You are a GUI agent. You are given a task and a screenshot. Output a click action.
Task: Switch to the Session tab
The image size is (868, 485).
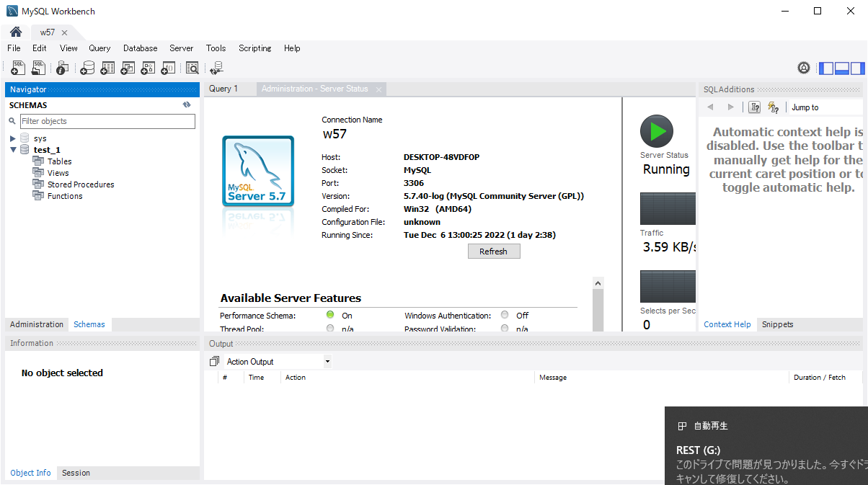[76, 473]
